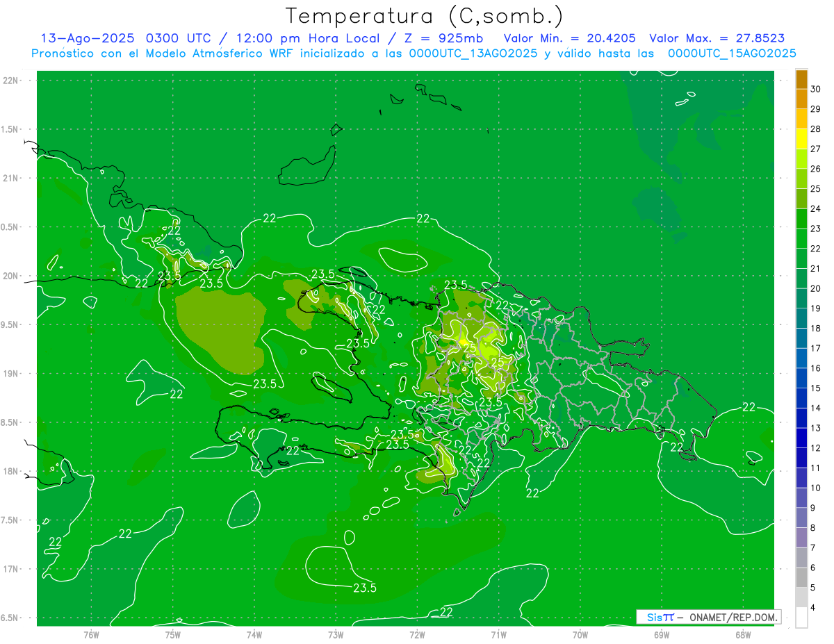Click the "75W" longitude axis label

coord(173,634)
